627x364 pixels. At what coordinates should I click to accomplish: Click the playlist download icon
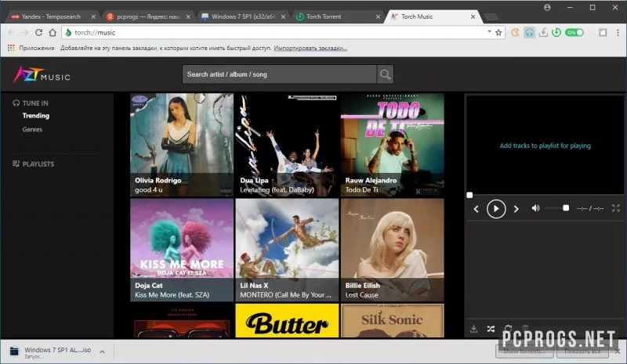tap(474, 329)
